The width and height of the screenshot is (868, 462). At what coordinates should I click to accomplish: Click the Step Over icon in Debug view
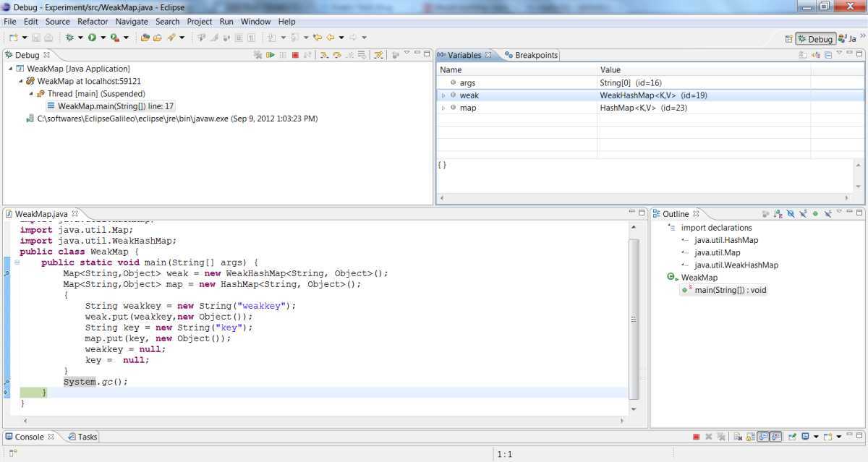tap(338, 55)
